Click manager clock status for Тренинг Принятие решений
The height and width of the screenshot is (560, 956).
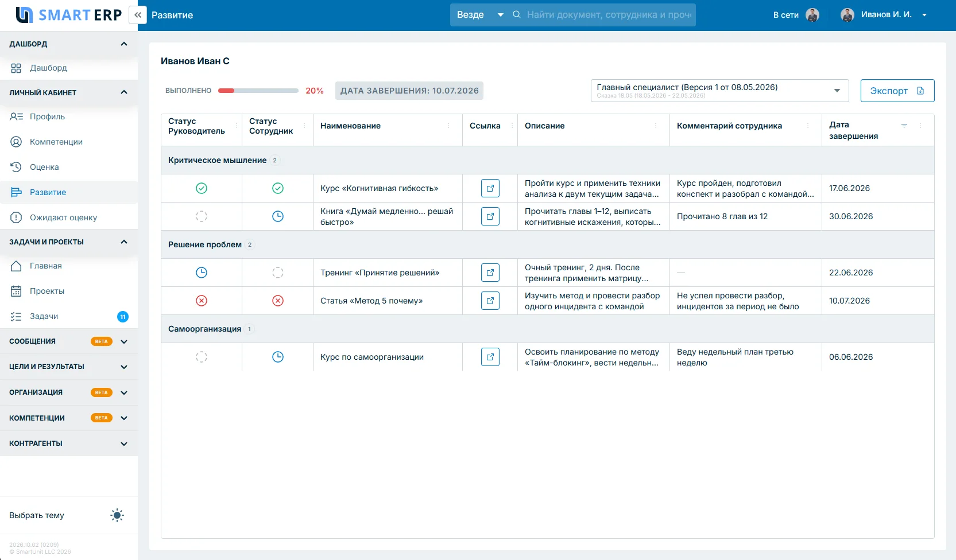tap(202, 273)
